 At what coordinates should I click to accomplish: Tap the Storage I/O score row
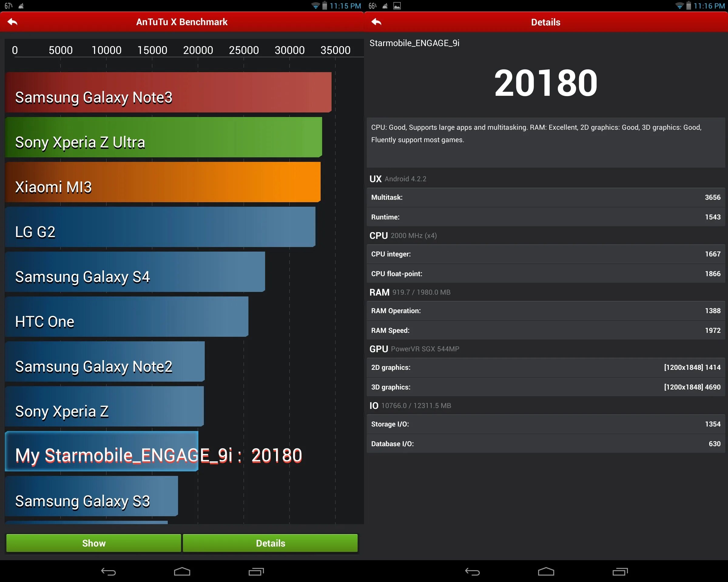(x=545, y=424)
